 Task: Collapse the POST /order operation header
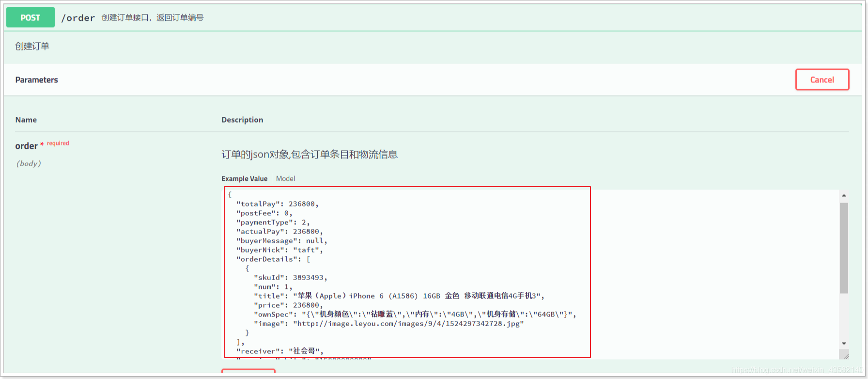click(x=433, y=17)
